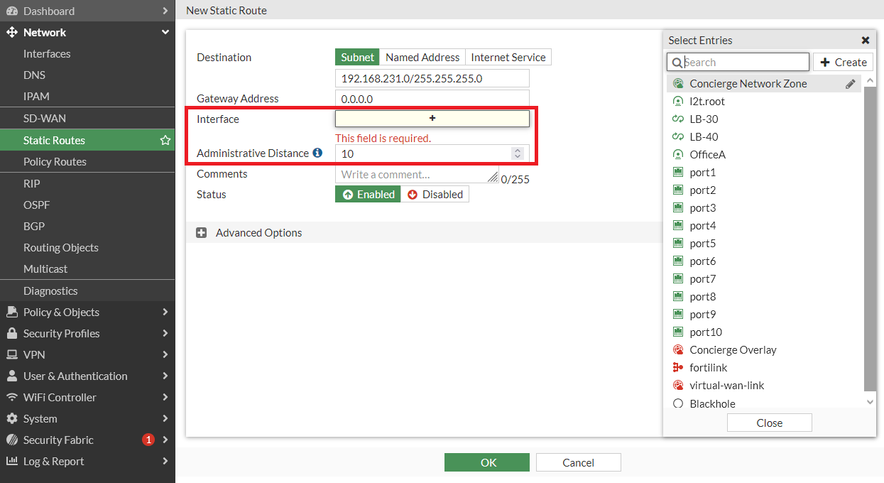Click the Network crossed-arrows icon
Screen dimensions: 884x483
[x=12, y=32]
